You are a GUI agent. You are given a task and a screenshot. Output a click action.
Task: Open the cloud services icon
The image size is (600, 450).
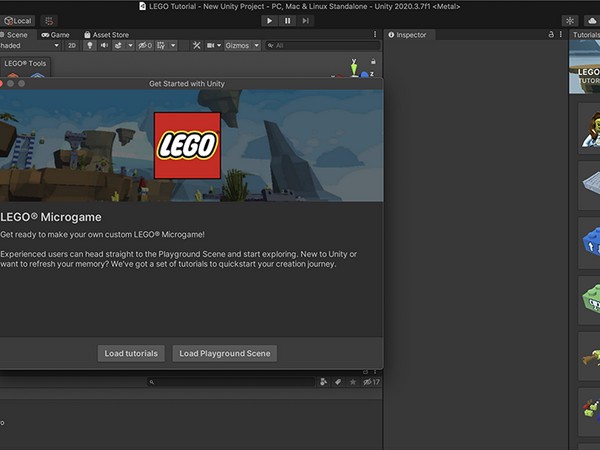click(570, 20)
